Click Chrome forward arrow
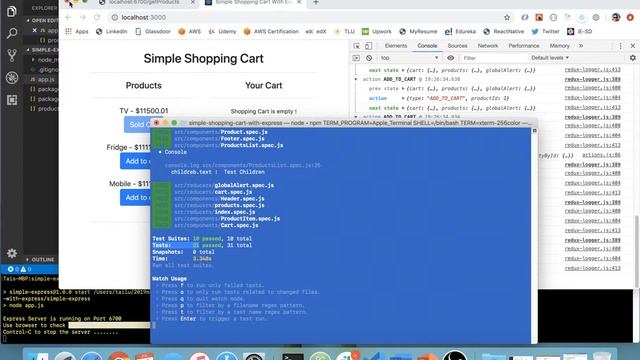This screenshot has width=640, height=360. coord(82,17)
